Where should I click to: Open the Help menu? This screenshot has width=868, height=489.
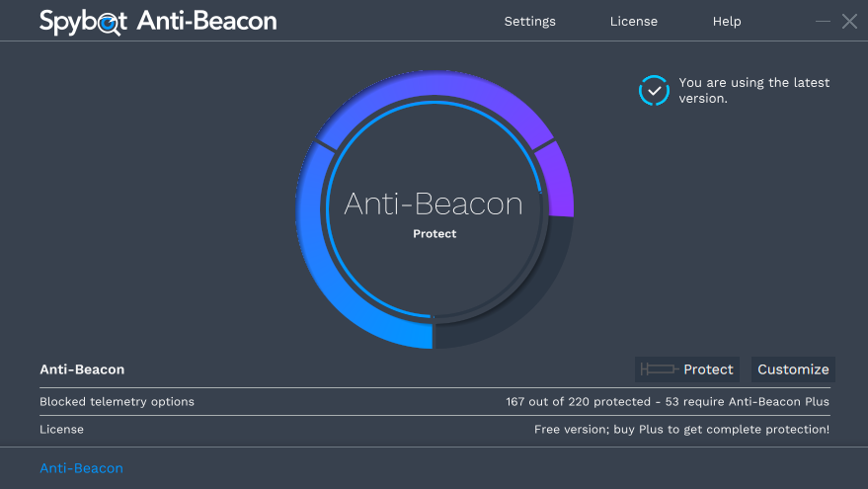[x=726, y=22]
